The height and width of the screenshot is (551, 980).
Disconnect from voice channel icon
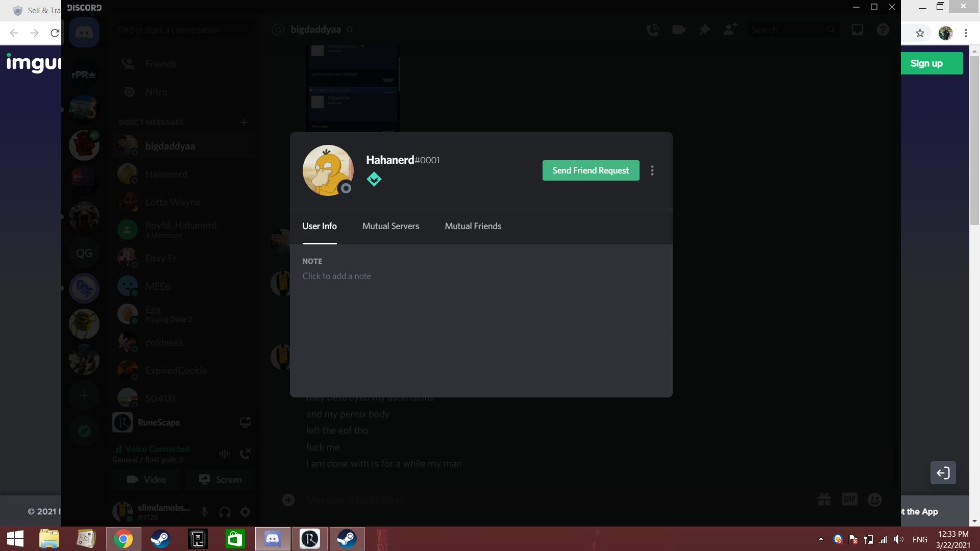[x=245, y=454]
